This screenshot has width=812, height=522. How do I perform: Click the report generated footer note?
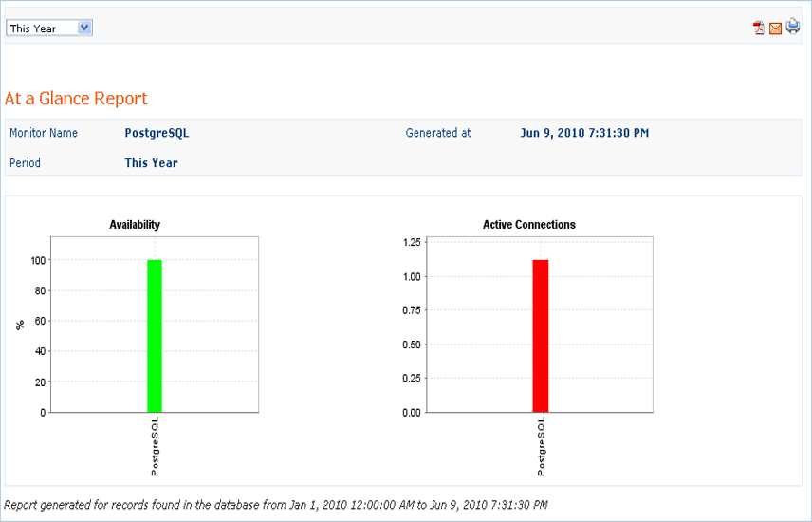click(x=276, y=505)
